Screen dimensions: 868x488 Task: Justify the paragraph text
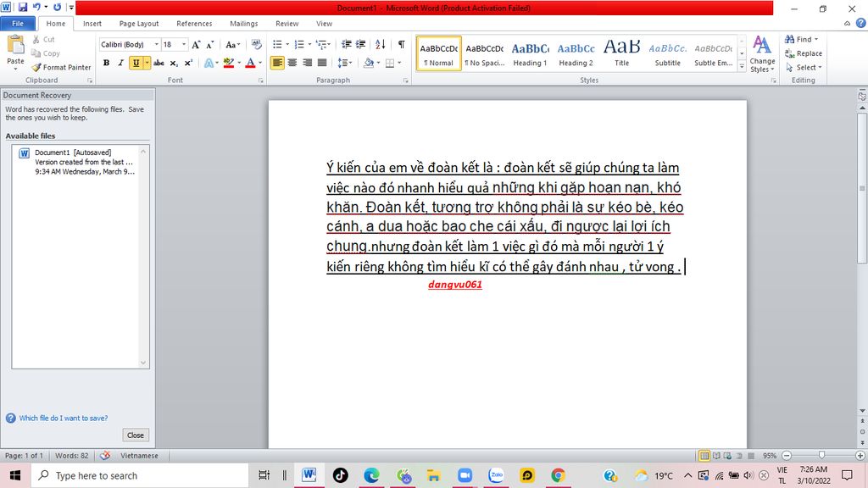321,63
